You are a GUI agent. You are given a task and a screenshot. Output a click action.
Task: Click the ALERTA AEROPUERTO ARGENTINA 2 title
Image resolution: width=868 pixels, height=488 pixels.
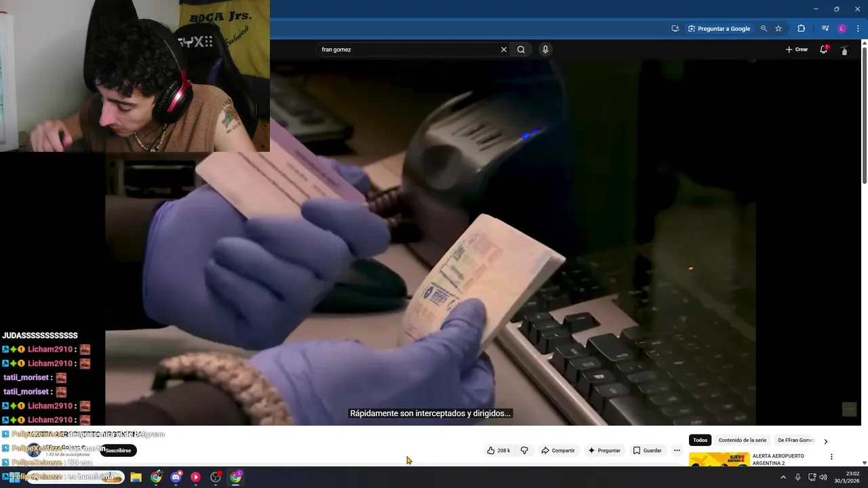pos(778,460)
